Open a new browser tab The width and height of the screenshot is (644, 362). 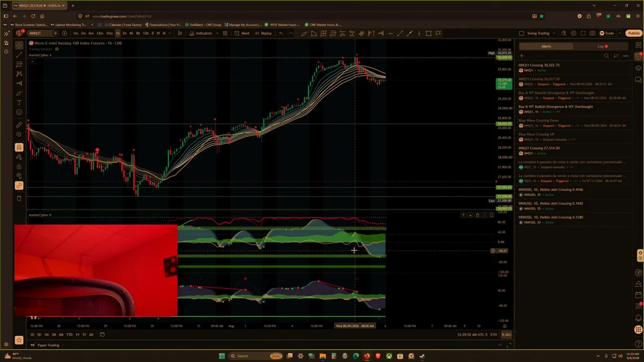(72, 6)
